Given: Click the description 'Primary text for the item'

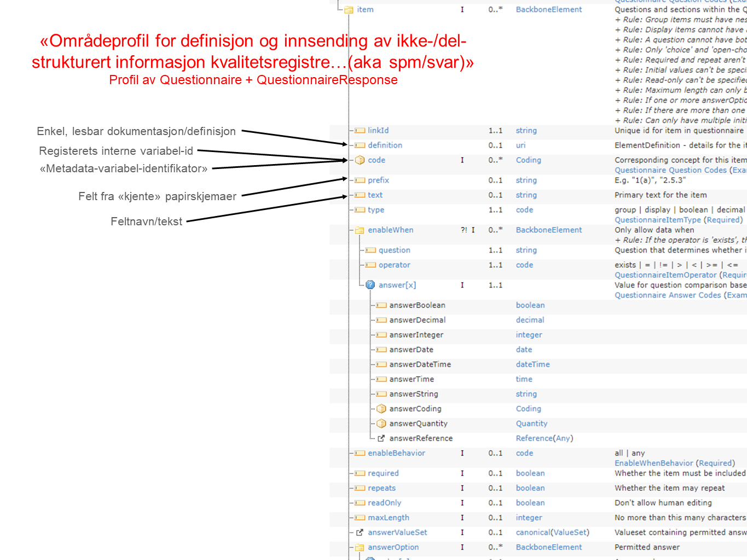Looking at the screenshot, I should pyautogui.click(x=661, y=195).
